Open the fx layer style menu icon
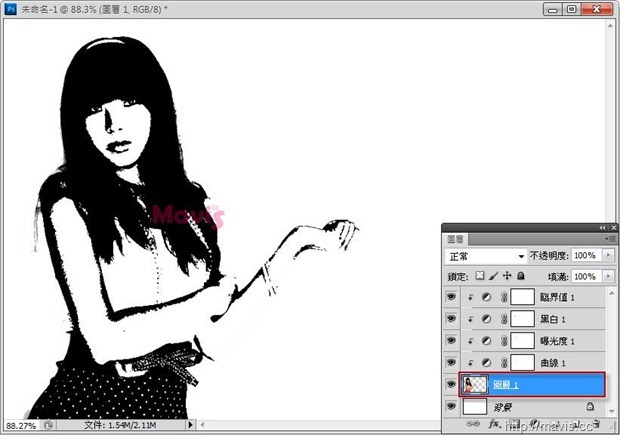 pos(494,424)
